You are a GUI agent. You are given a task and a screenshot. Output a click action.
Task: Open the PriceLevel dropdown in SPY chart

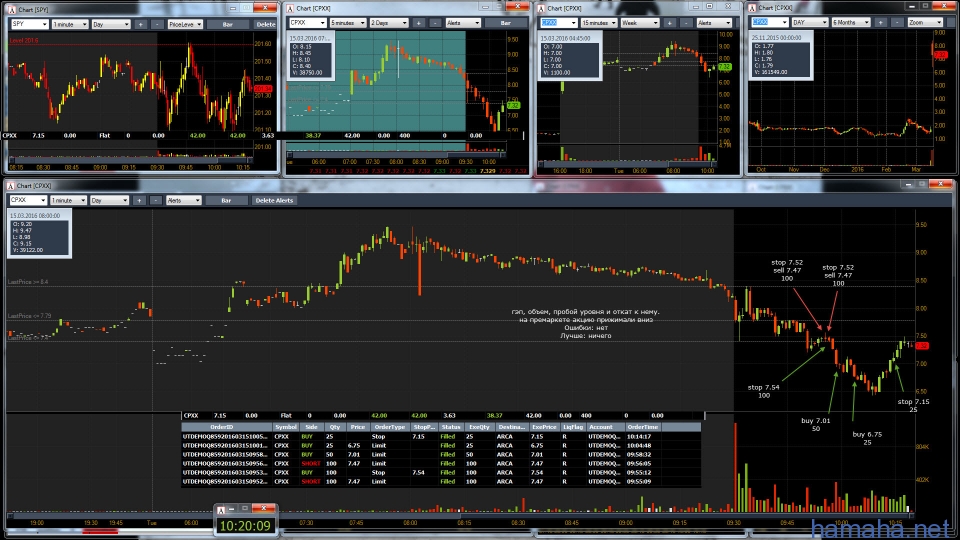pyautogui.click(x=185, y=24)
